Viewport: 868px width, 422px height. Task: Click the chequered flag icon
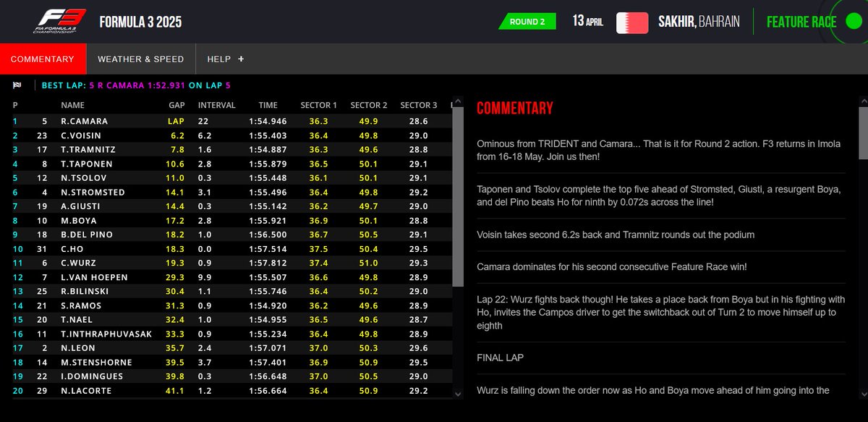pos(17,85)
